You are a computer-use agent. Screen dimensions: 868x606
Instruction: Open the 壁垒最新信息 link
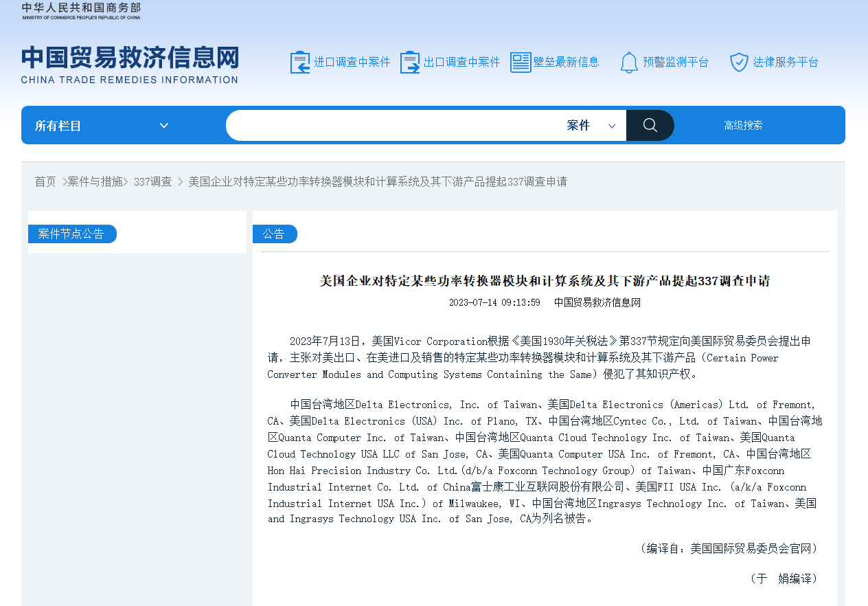pos(567,62)
